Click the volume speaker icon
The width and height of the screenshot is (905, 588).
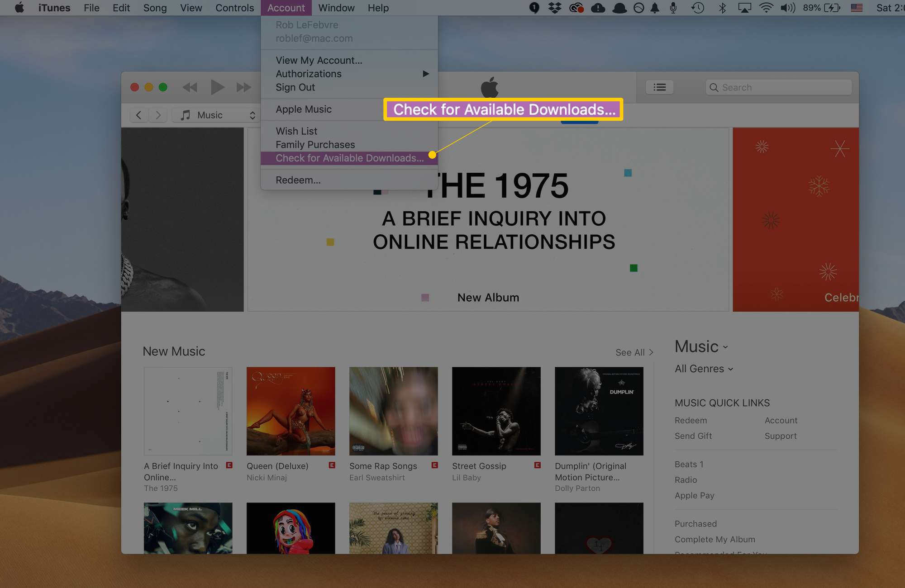coord(788,8)
